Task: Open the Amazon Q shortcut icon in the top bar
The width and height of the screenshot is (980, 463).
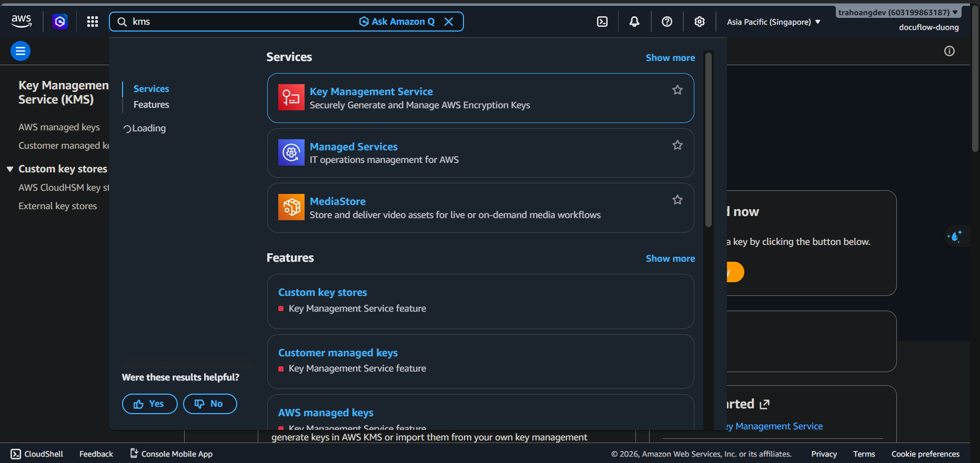Action: click(60, 22)
